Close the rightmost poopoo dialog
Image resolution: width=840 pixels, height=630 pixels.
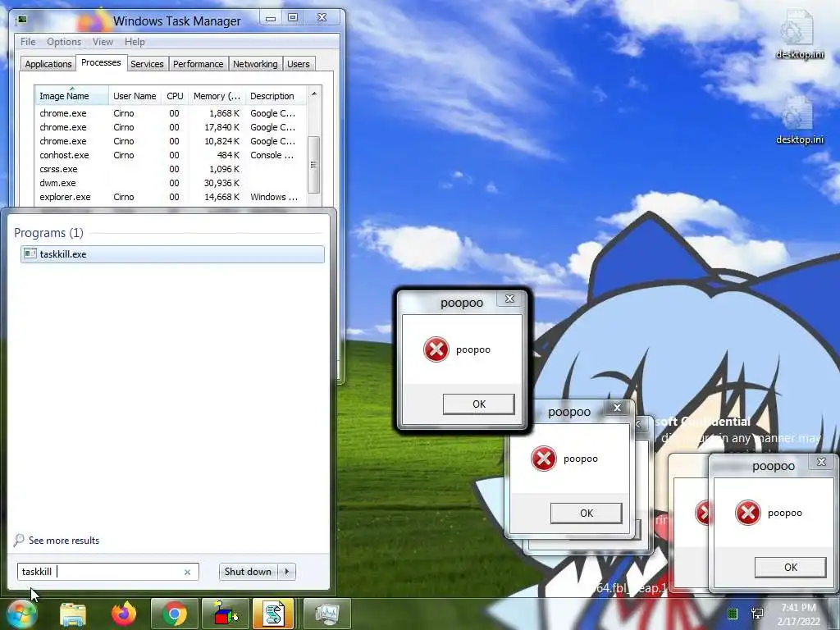coord(821,462)
